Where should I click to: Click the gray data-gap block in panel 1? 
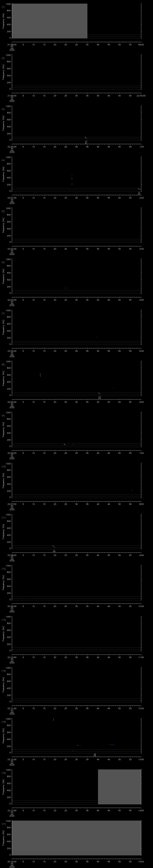(49, 21)
